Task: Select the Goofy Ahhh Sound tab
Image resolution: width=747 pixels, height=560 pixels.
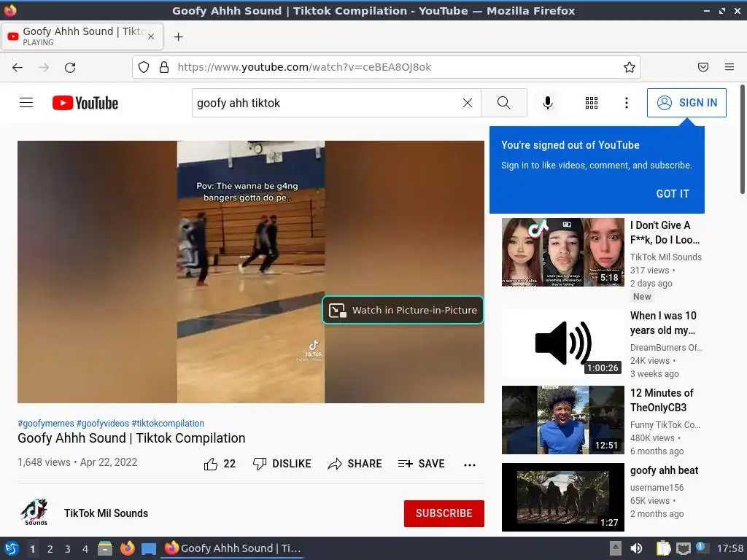Action: [x=82, y=36]
